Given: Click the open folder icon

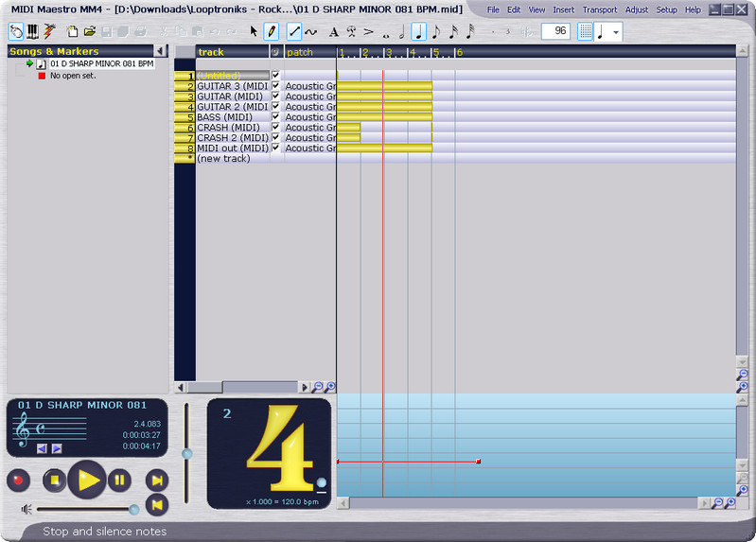Looking at the screenshot, I should point(89,31).
